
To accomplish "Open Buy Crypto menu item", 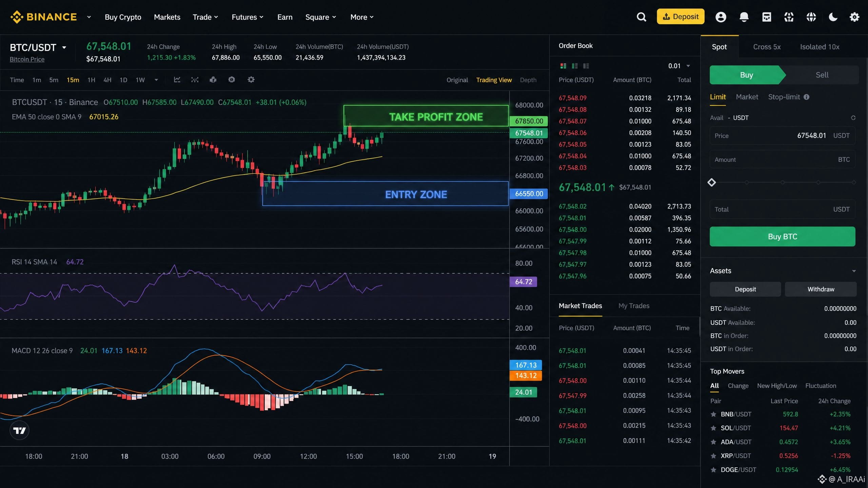I will 123,17.
